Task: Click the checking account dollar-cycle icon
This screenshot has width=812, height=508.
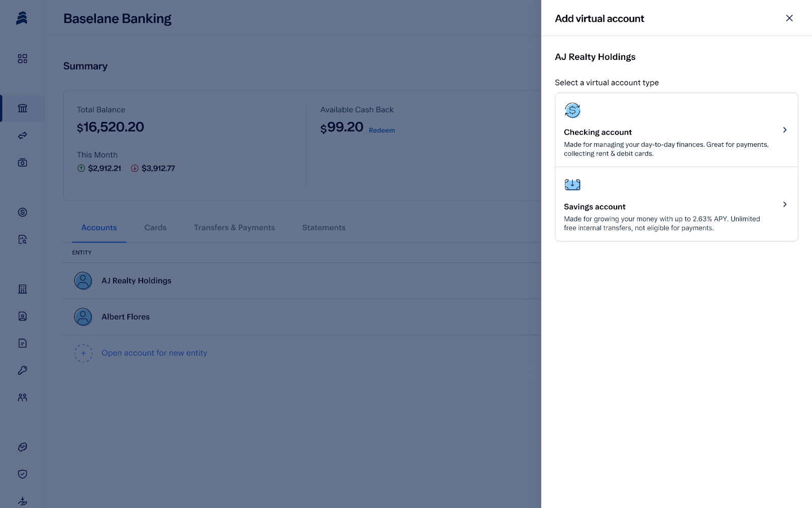Action: 572,110
